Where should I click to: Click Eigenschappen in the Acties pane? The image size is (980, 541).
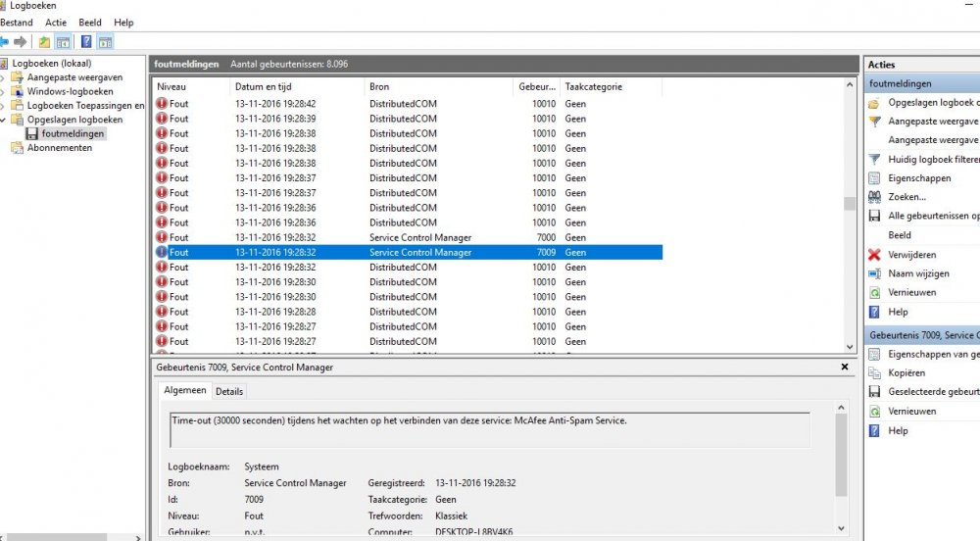coord(919,178)
